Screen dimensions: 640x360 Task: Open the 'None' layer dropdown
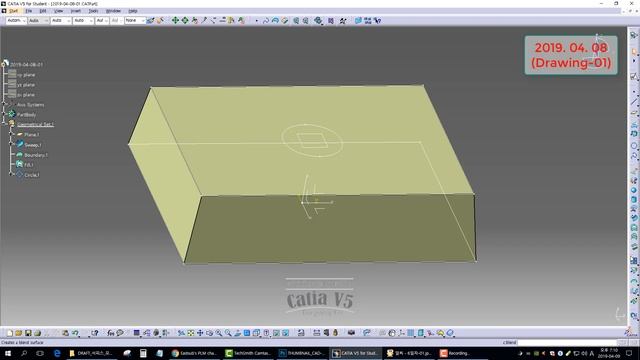135,20
